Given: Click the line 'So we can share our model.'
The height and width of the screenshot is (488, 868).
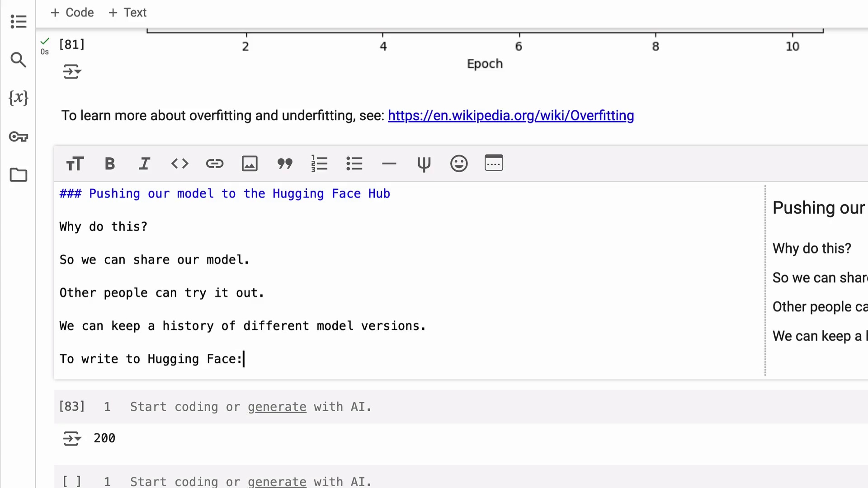Looking at the screenshot, I should [155, 260].
